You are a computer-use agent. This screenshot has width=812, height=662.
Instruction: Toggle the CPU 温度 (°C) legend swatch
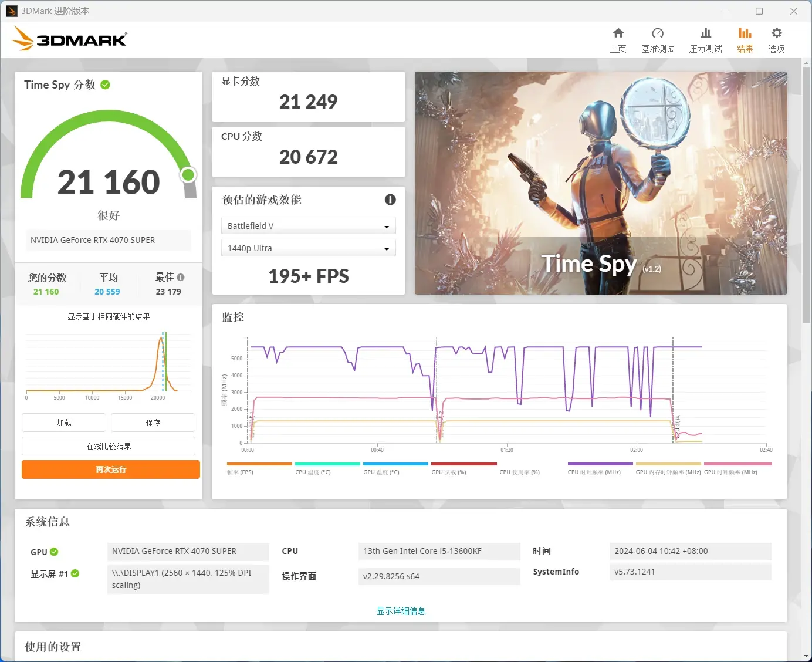click(327, 464)
